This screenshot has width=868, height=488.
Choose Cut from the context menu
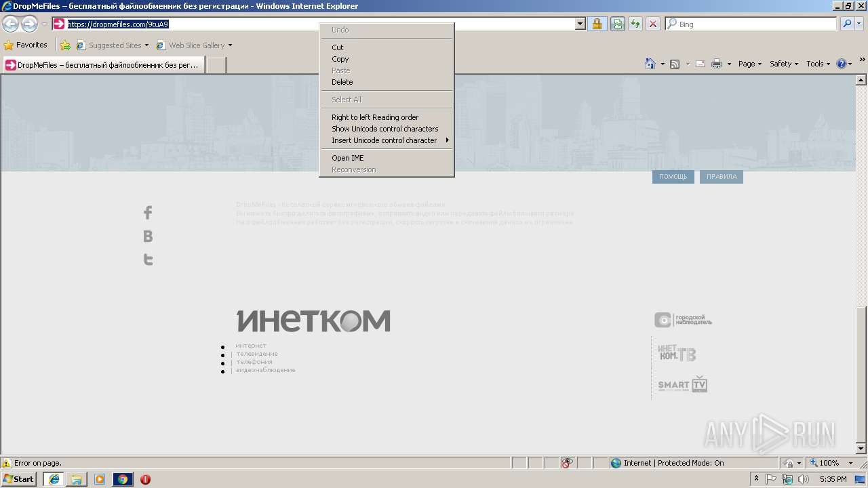tap(387, 47)
